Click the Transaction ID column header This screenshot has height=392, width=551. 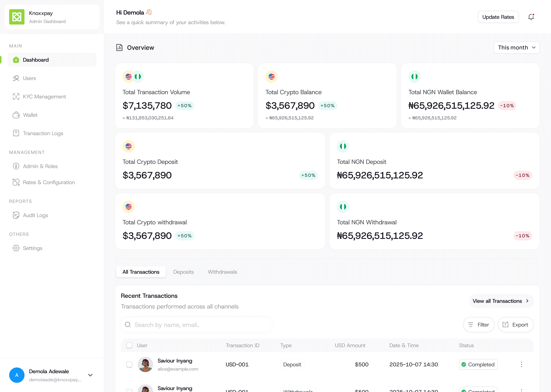(x=242, y=345)
